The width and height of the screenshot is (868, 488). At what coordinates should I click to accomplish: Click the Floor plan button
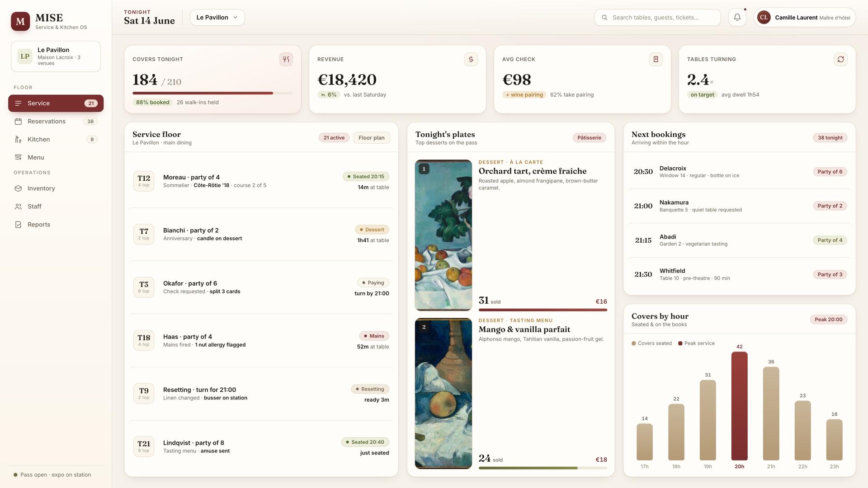(372, 138)
